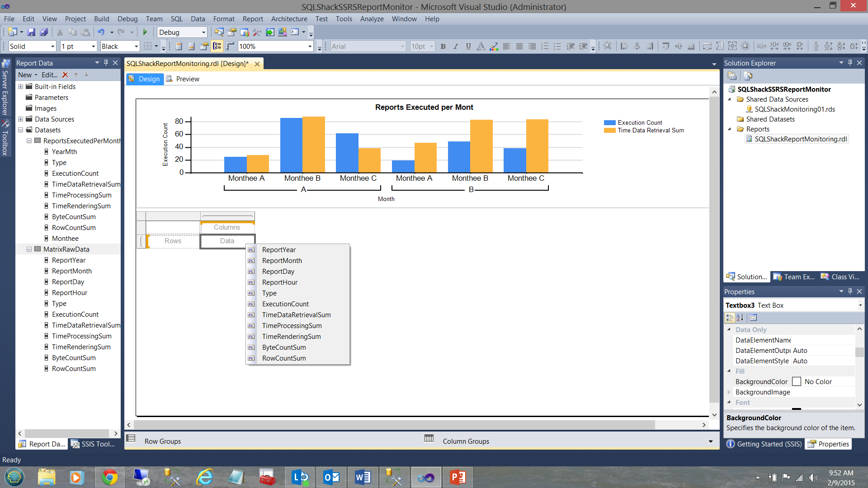Open the Debug configuration dropdown
Image resolution: width=868 pixels, height=488 pixels.
tap(203, 32)
